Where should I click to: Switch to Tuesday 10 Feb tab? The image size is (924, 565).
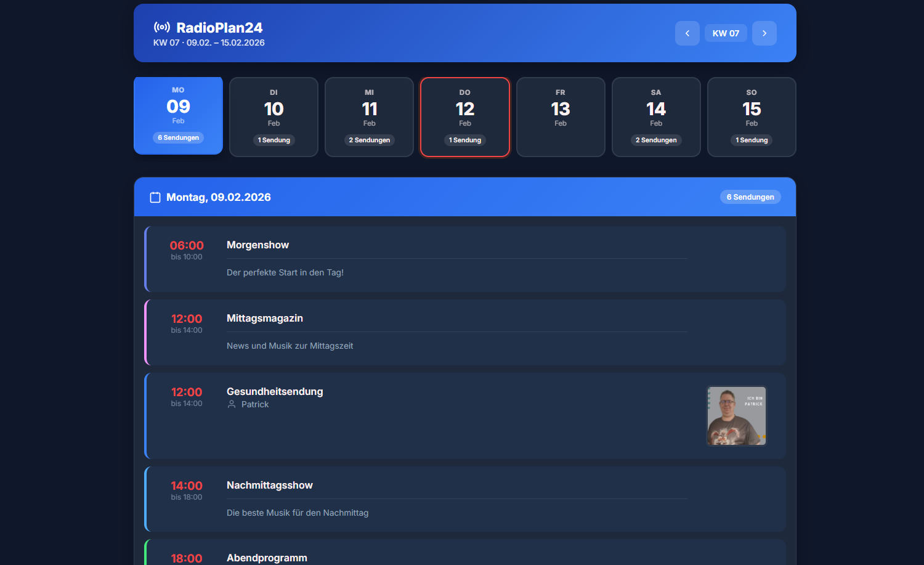pos(274,117)
